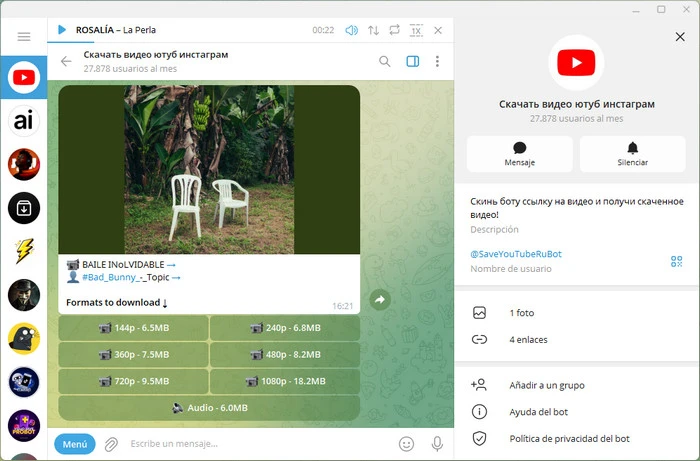This screenshot has height=461, width=700.
Task: Show the username QR code
Action: [x=676, y=262]
